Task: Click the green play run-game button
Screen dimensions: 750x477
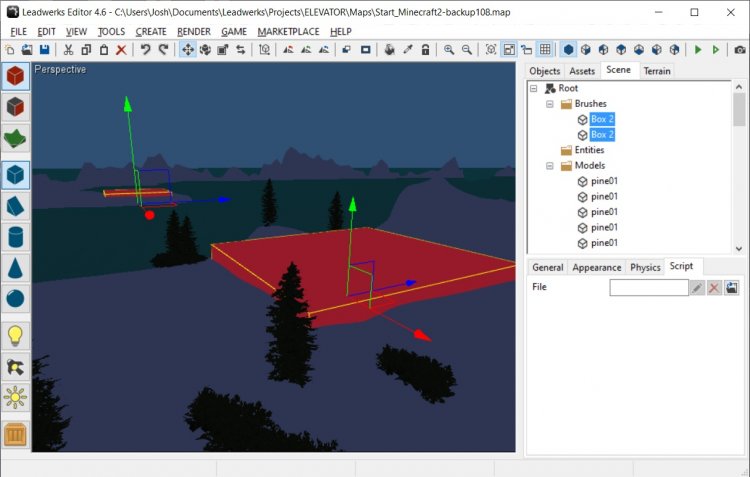Action: (x=697, y=49)
